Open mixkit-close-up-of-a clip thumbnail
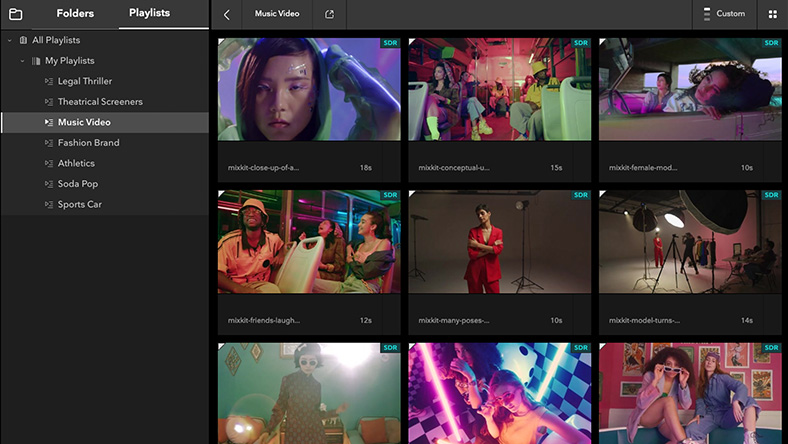Image resolution: width=788 pixels, height=444 pixels. (309, 90)
